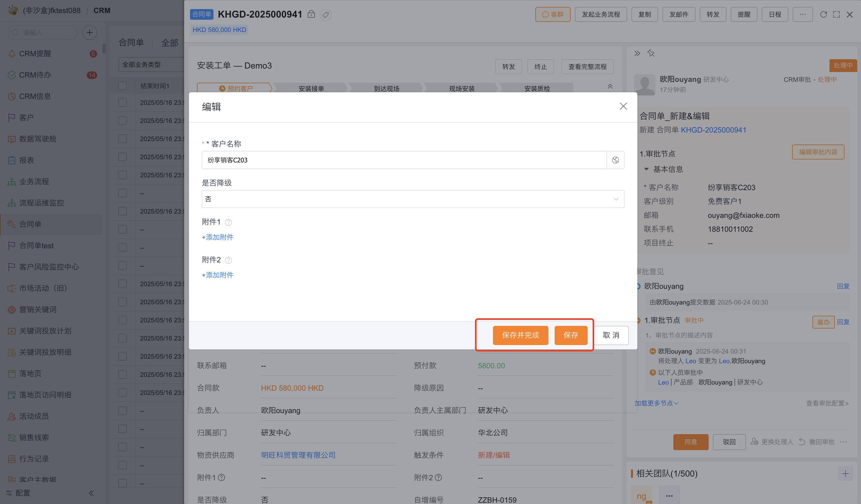Viewport: 861px width, 504px height.
Task: Open 合同单test in the sidebar
Action: point(36,246)
